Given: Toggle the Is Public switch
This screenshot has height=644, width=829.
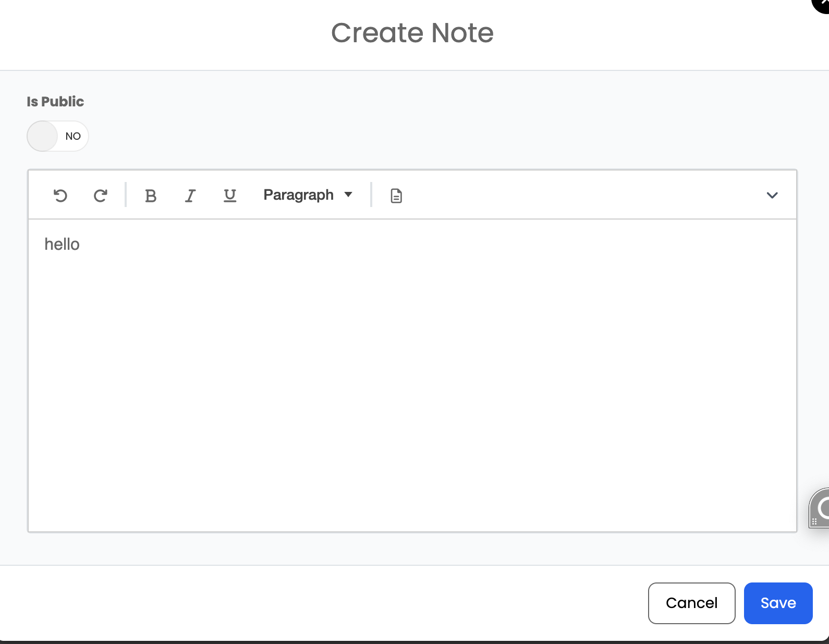Looking at the screenshot, I should pos(58,136).
